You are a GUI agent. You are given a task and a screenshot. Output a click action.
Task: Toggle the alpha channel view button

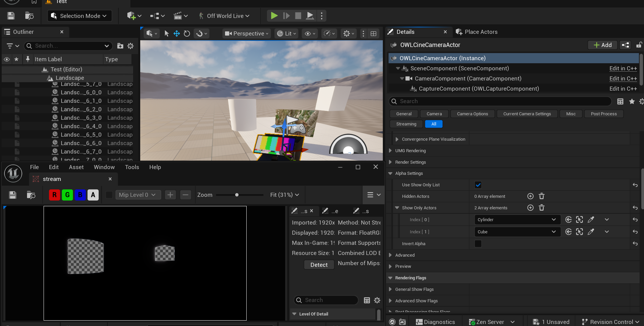point(93,195)
